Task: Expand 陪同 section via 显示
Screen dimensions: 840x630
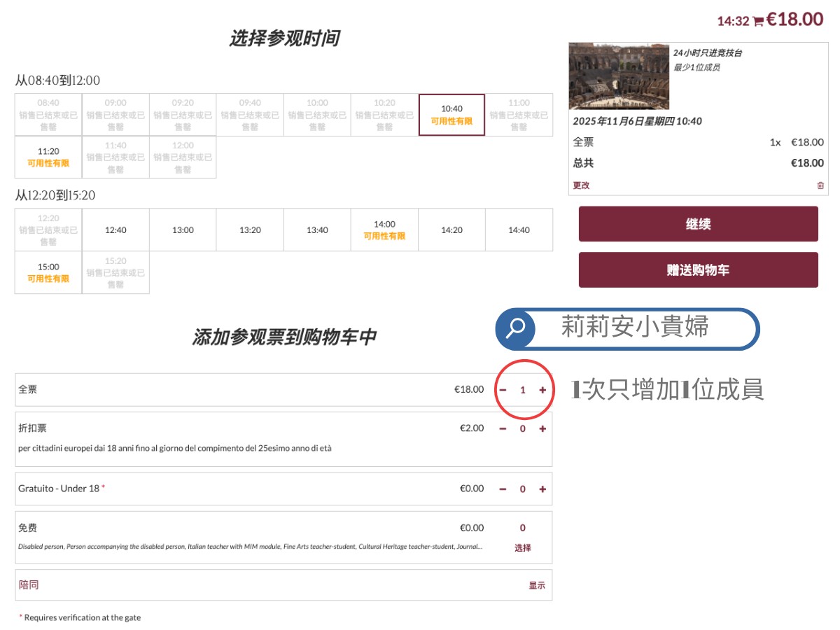Action: pyautogui.click(x=536, y=586)
